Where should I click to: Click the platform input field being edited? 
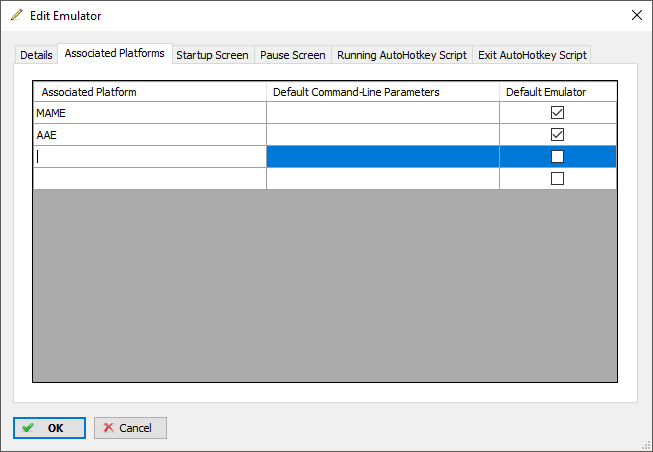point(150,157)
